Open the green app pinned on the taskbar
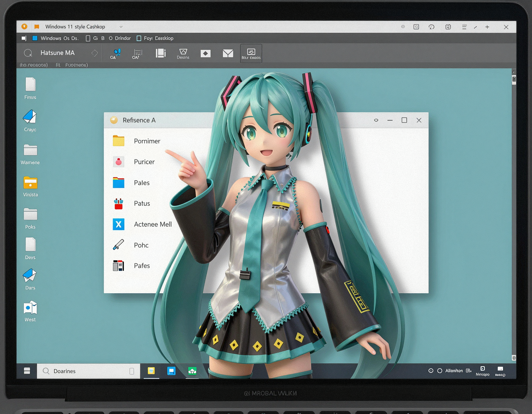Screen dimensions: 532x414 coord(192,371)
